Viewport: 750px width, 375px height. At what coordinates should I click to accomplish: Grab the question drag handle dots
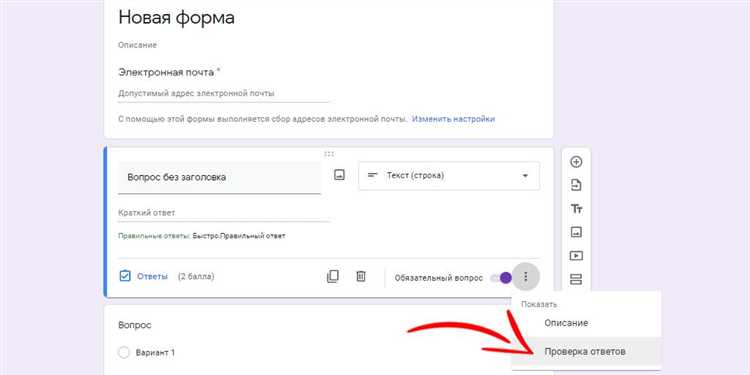[329, 154]
